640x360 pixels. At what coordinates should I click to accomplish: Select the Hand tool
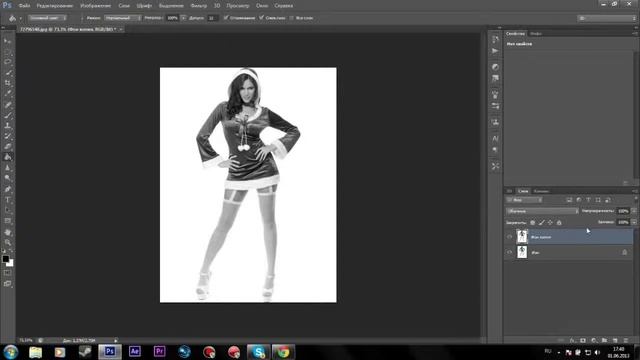pyautogui.click(x=7, y=232)
